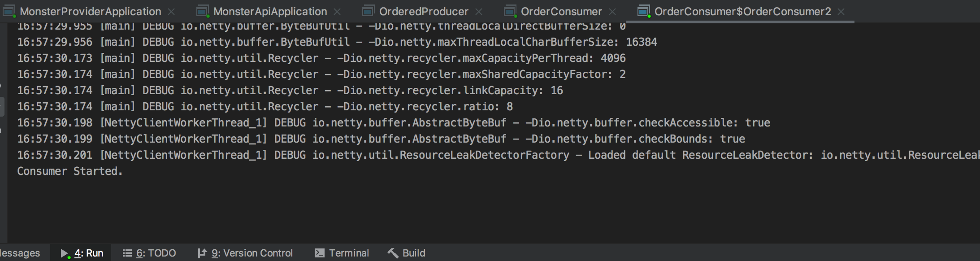Click the Run tool window play icon
Screen dimensions: 980x261
[x=65, y=253]
